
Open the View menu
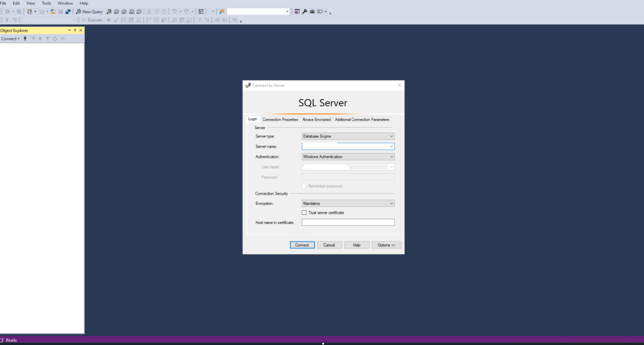point(30,3)
